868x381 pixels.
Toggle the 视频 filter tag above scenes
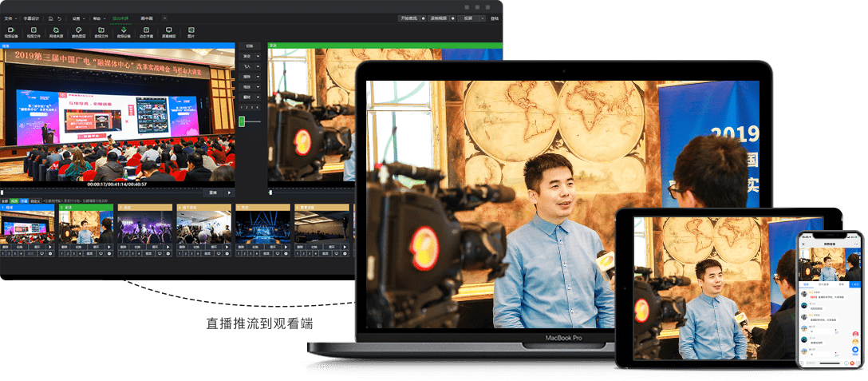tap(14, 200)
